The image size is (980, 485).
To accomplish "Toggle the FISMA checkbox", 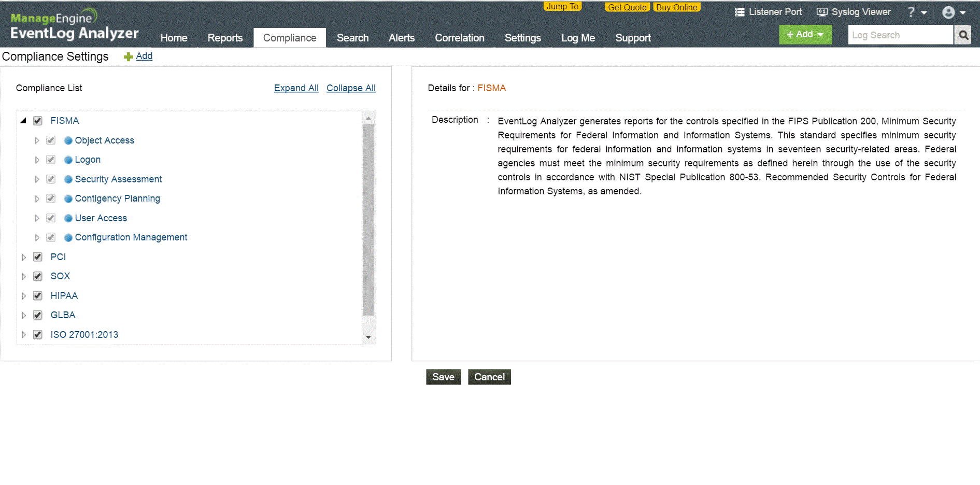I will tap(38, 121).
